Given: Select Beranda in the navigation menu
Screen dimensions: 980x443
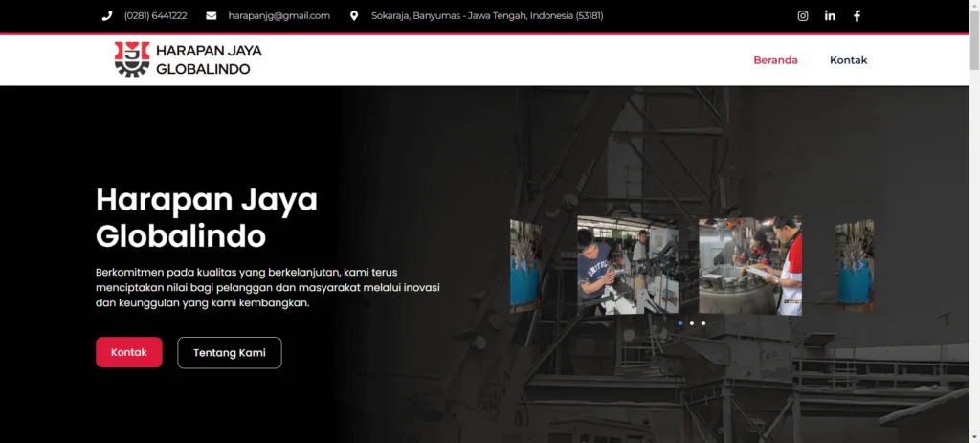Looking at the screenshot, I should 775,60.
